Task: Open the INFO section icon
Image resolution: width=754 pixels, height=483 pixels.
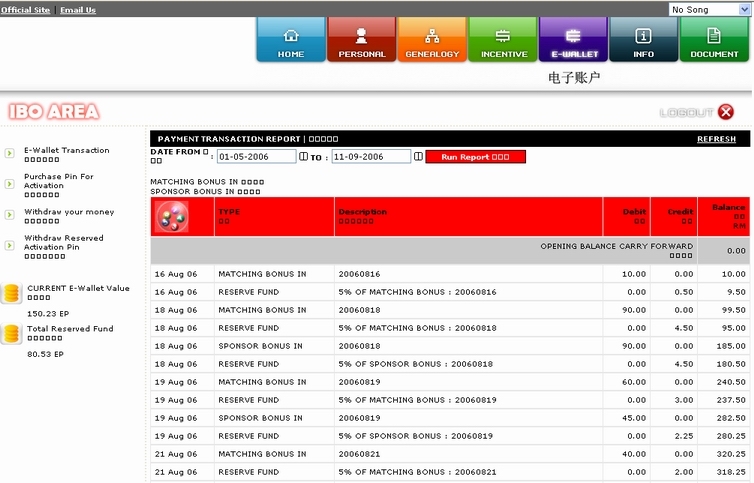Action: pos(644,40)
